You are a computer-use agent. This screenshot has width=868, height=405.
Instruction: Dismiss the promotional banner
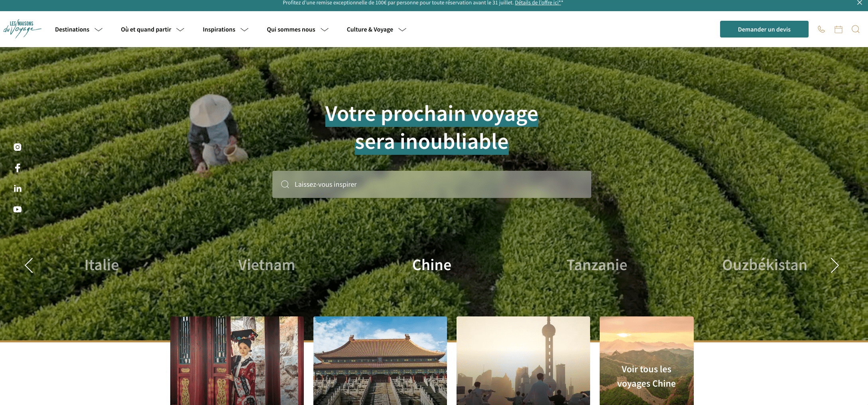pos(859,3)
